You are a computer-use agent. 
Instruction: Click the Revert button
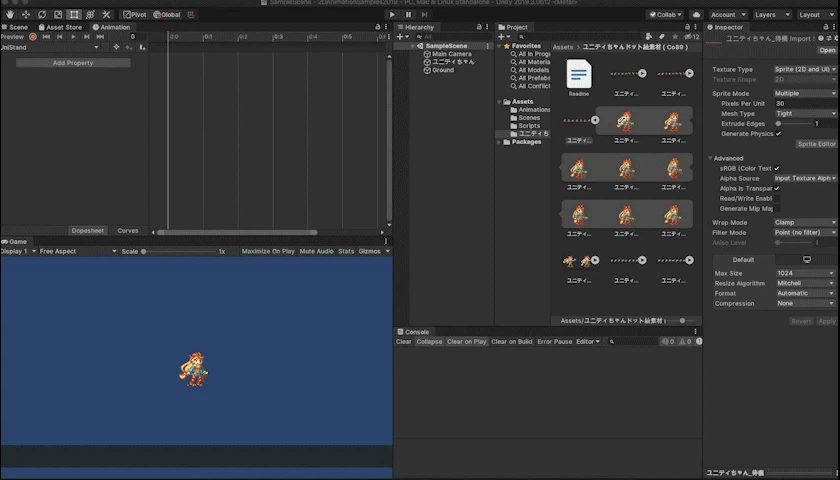(801, 321)
